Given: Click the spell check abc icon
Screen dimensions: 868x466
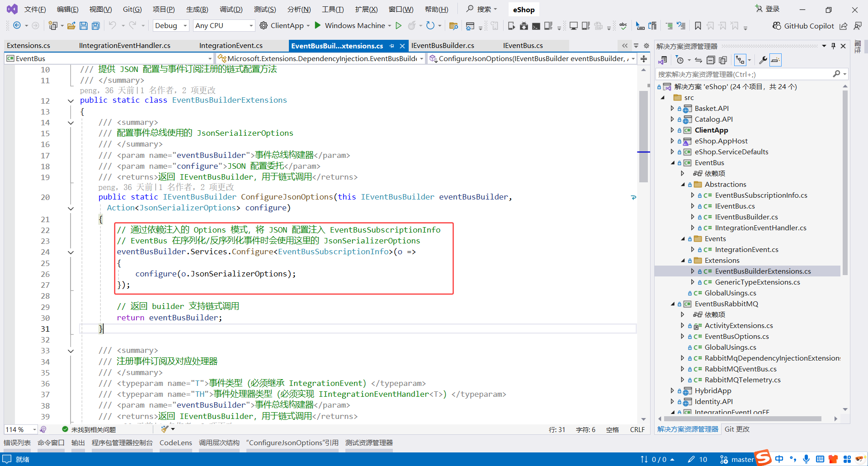Looking at the screenshot, I should coord(623,26).
